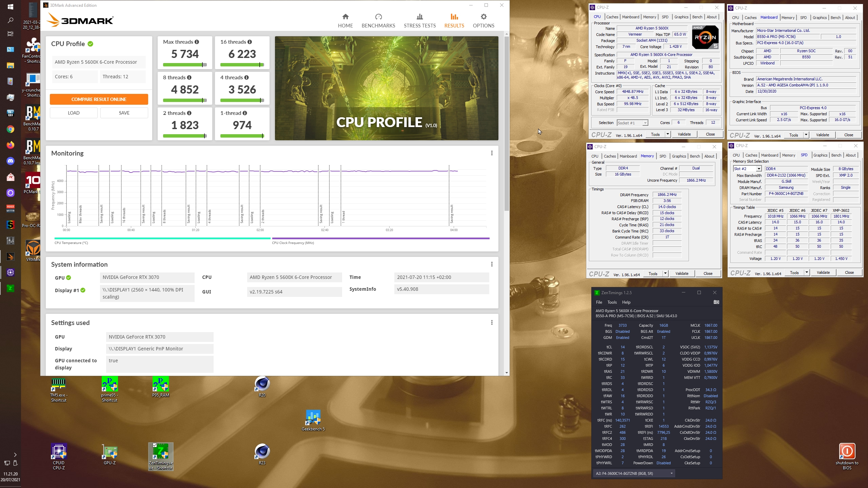Switch to About tab in CPU-Z SPD window
868x488 pixels.
pyautogui.click(x=850, y=155)
